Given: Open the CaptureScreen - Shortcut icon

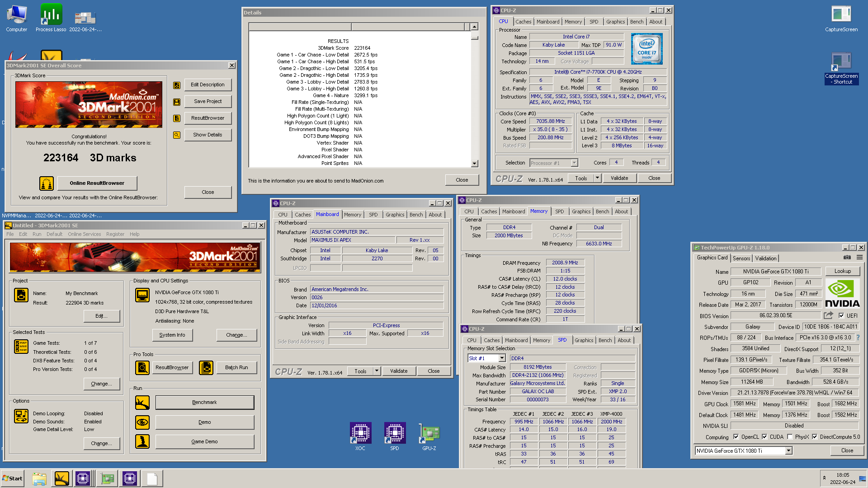Looking at the screenshot, I should pos(841,68).
